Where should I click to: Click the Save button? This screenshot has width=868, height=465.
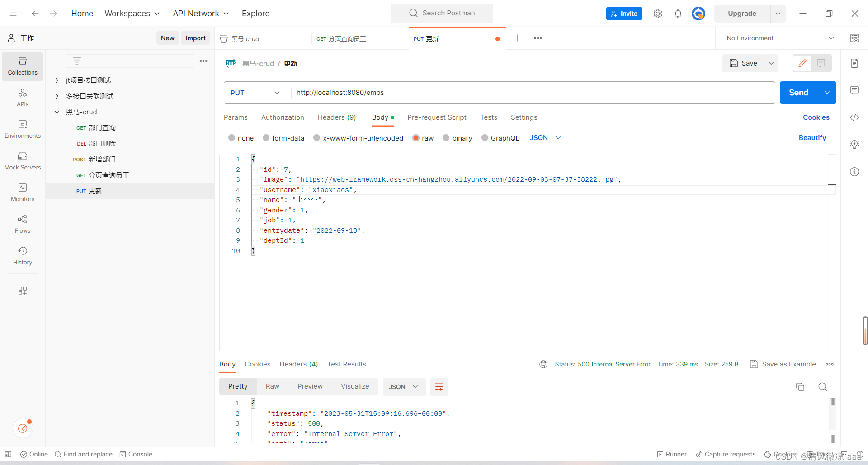click(x=743, y=63)
